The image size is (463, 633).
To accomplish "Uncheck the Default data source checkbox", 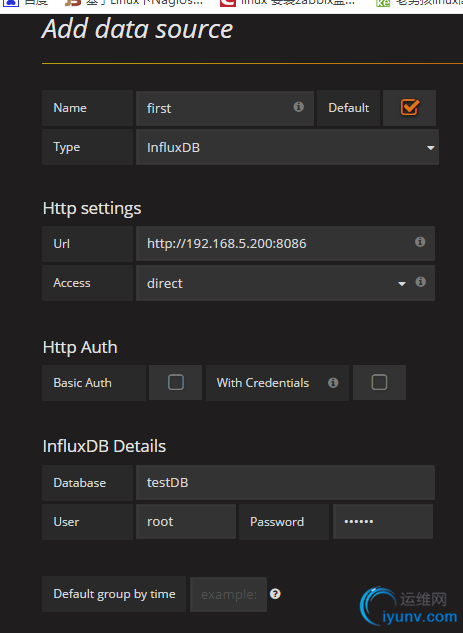I will coord(410,107).
